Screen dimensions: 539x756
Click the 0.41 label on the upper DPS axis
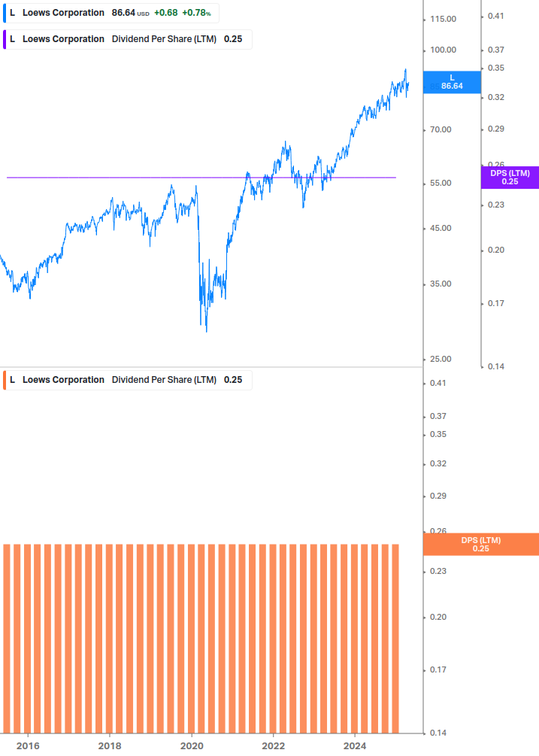pyautogui.click(x=495, y=17)
